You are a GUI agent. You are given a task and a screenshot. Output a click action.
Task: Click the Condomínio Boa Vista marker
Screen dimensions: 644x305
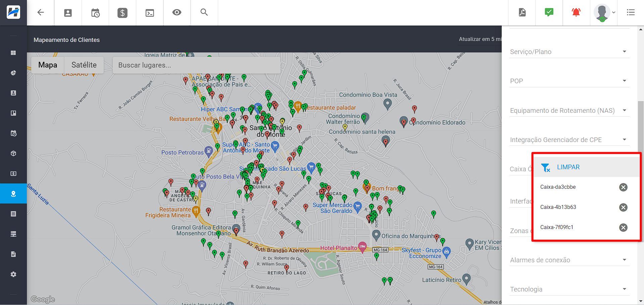[387, 103]
